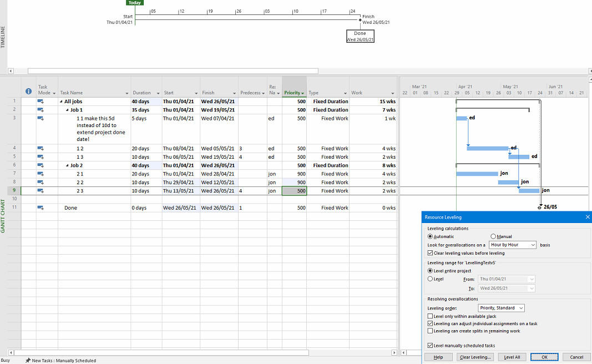Collapse the All jobs summary task
Viewport: 592px width, 364px height.
(61, 102)
